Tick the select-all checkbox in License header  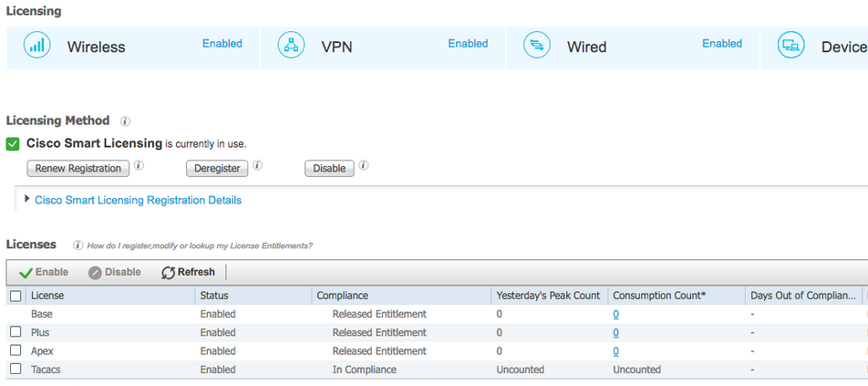[16, 297]
